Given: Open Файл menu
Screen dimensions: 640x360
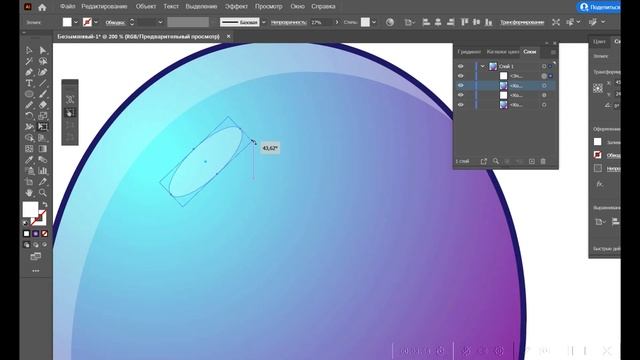Looking at the screenshot, I should 67,7.
